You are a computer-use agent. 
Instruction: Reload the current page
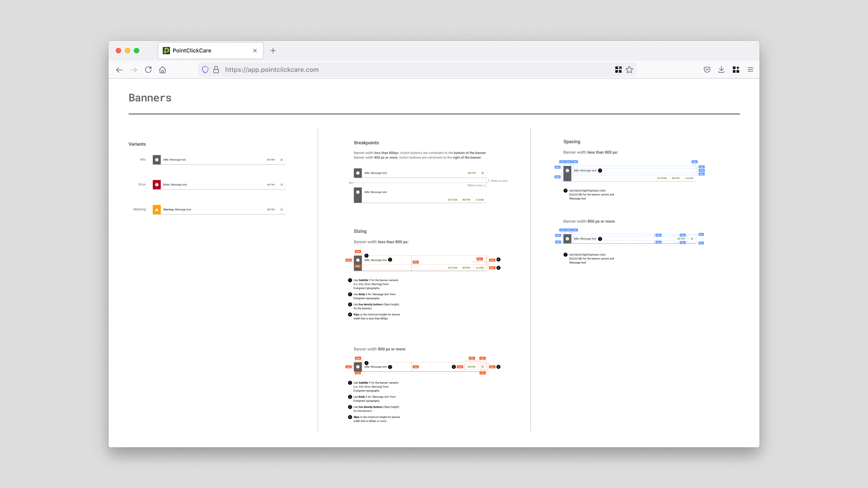148,70
